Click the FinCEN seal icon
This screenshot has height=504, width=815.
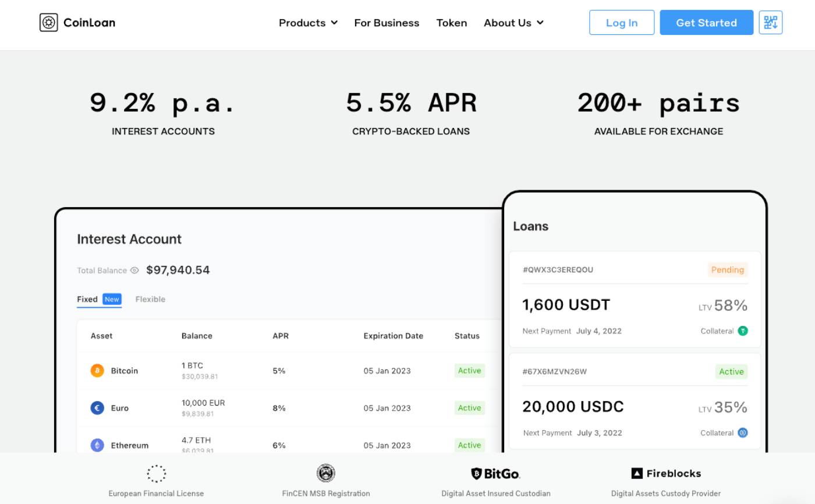[x=326, y=473]
